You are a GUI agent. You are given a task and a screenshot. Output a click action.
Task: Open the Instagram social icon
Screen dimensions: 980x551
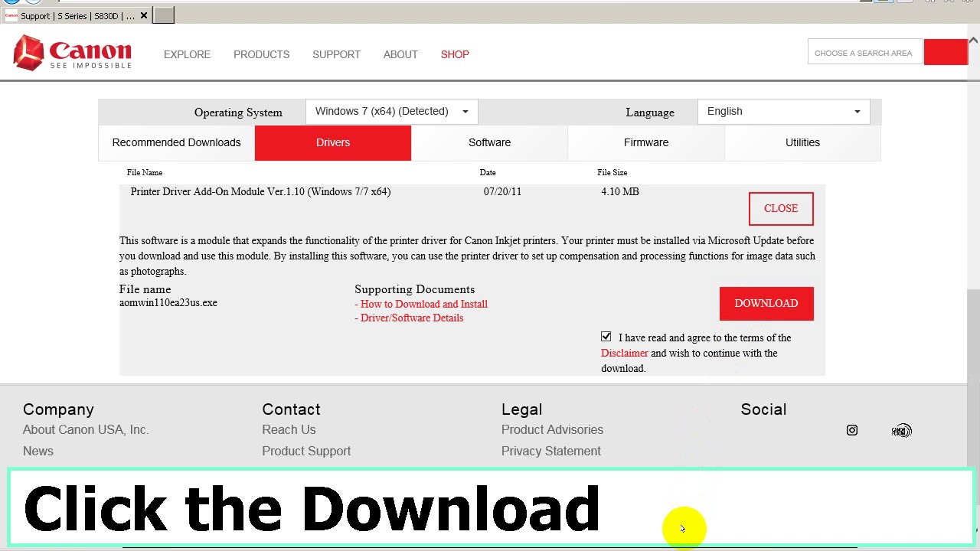point(852,430)
